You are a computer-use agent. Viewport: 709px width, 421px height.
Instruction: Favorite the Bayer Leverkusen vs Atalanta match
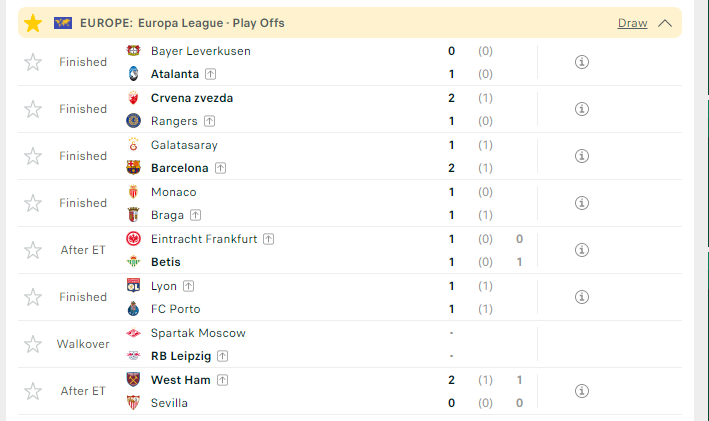click(33, 62)
